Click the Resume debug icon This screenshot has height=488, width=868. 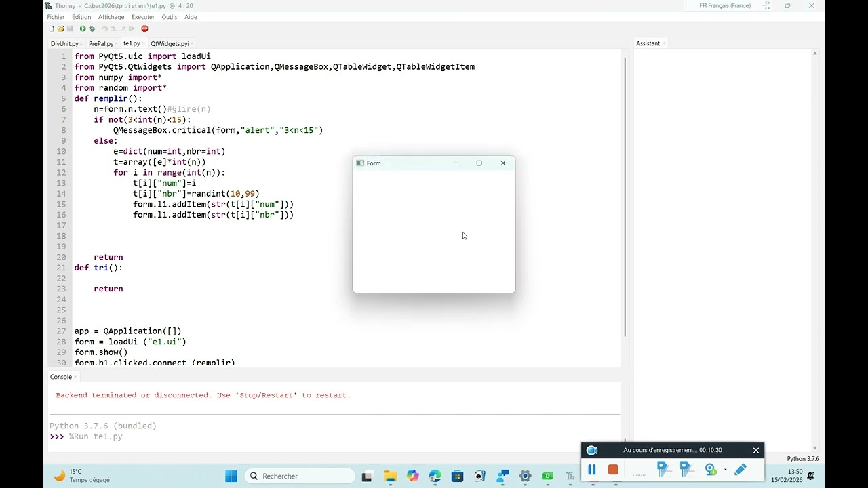point(132,28)
